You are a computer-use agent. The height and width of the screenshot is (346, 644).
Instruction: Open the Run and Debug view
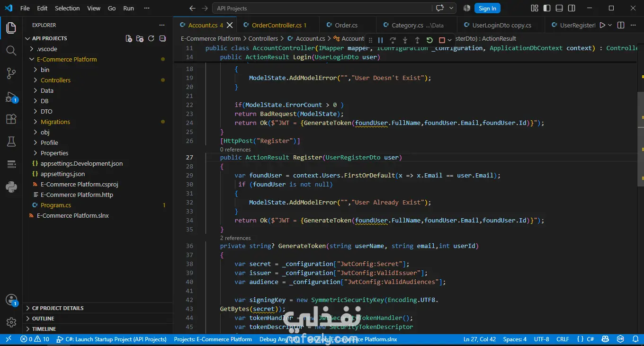pyautogui.click(x=11, y=97)
